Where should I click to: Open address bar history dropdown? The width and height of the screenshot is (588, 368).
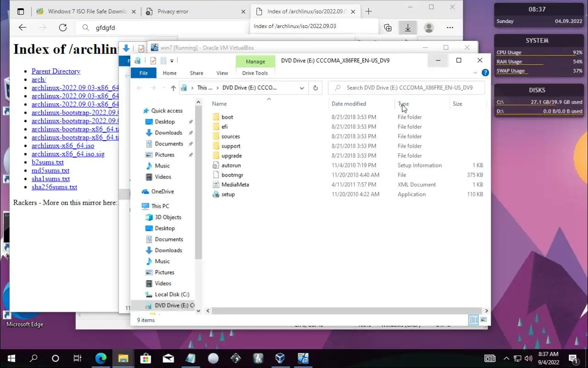click(302, 88)
